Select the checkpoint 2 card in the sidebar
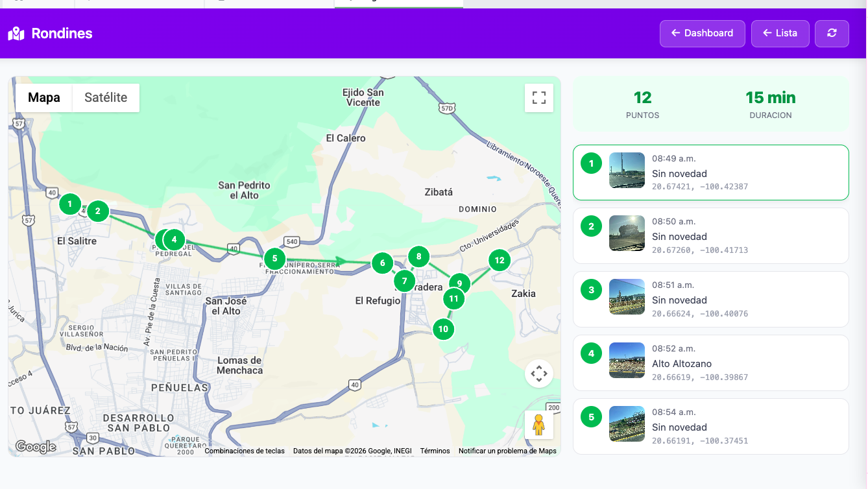This screenshot has width=868, height=489. [710, 236]
